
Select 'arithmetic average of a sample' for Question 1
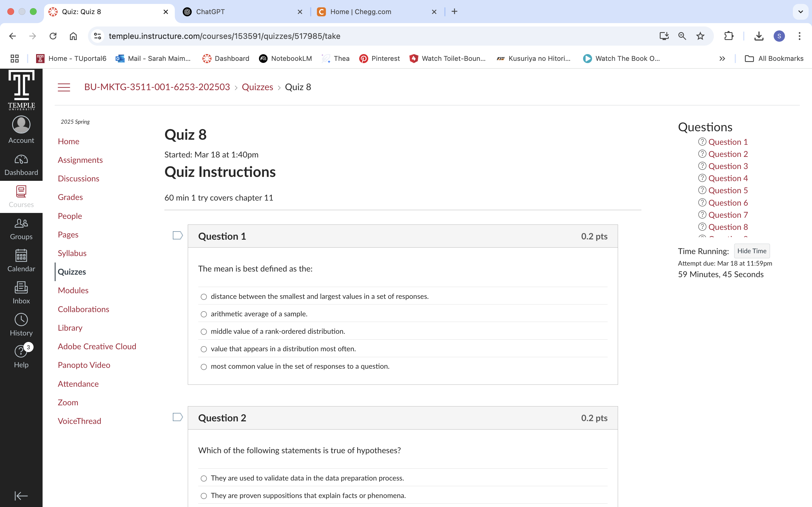point(204,314)
